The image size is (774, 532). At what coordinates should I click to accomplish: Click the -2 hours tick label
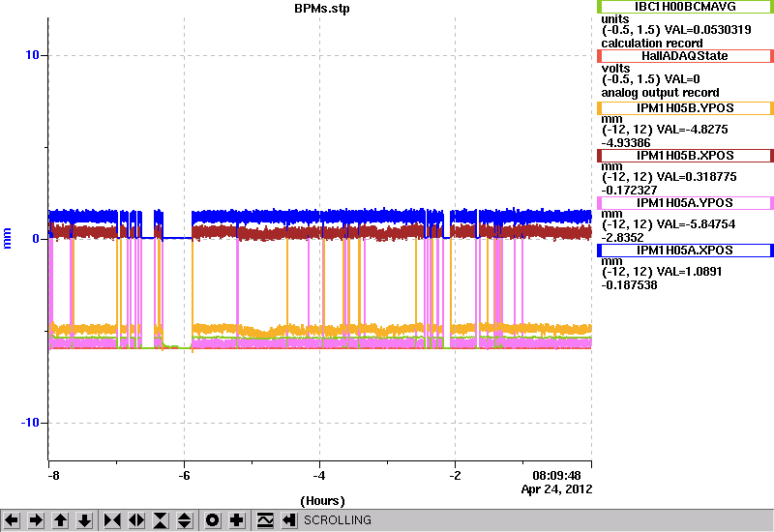pyautogui.click(x=455, y=476)
